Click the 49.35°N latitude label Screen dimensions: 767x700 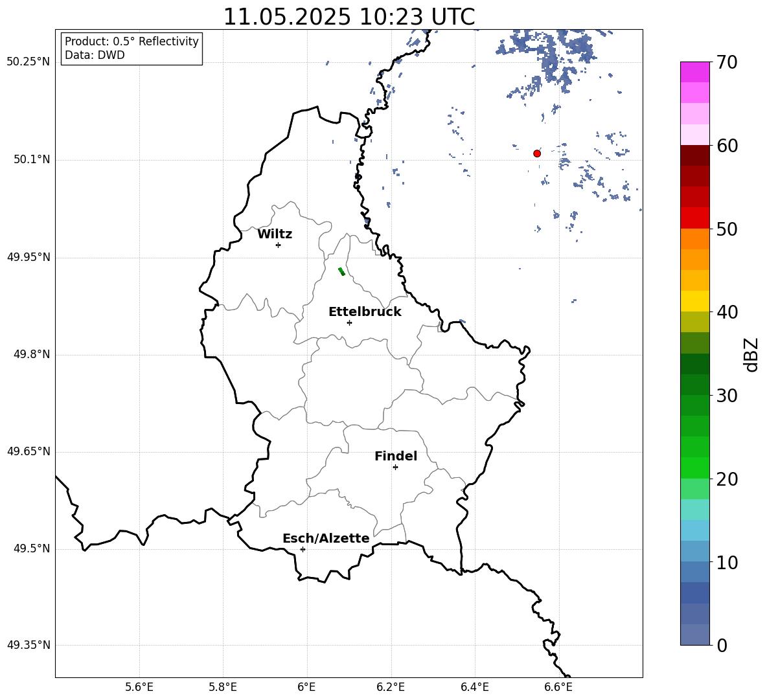pos(29,645)
